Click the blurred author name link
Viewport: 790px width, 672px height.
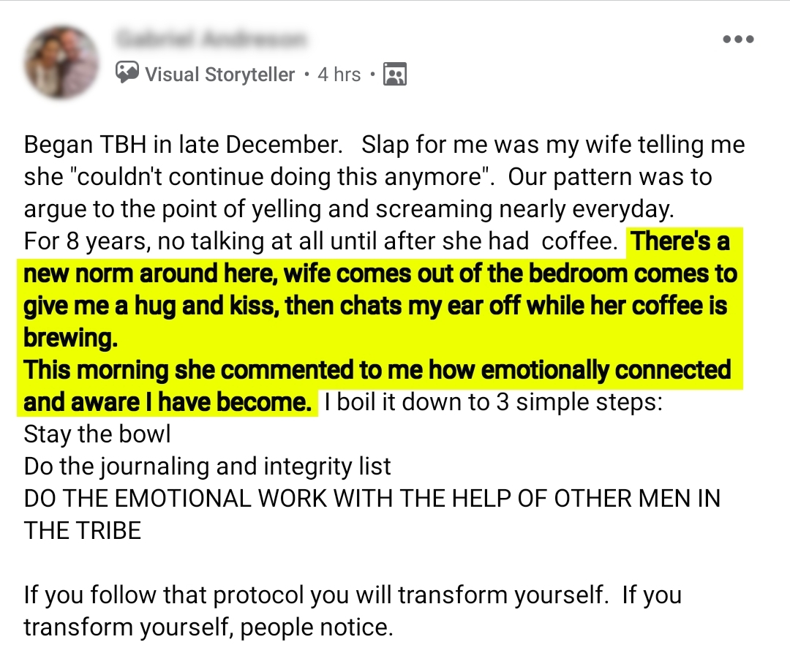coord(212,38)
